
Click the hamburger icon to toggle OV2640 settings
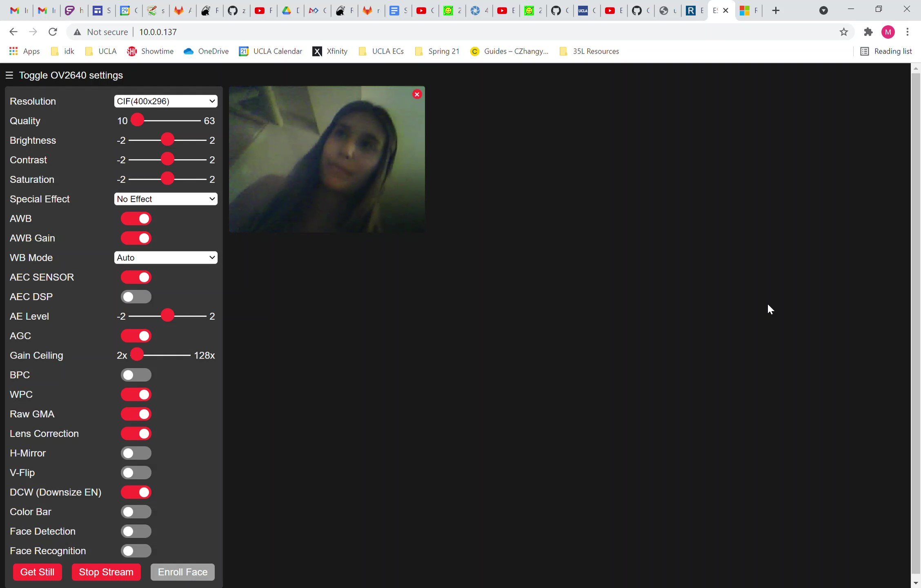click(x=9, y=75)
